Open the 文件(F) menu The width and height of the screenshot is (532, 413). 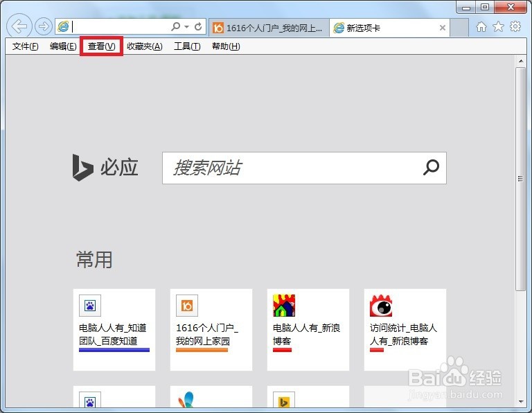click(x=26, y=46)
